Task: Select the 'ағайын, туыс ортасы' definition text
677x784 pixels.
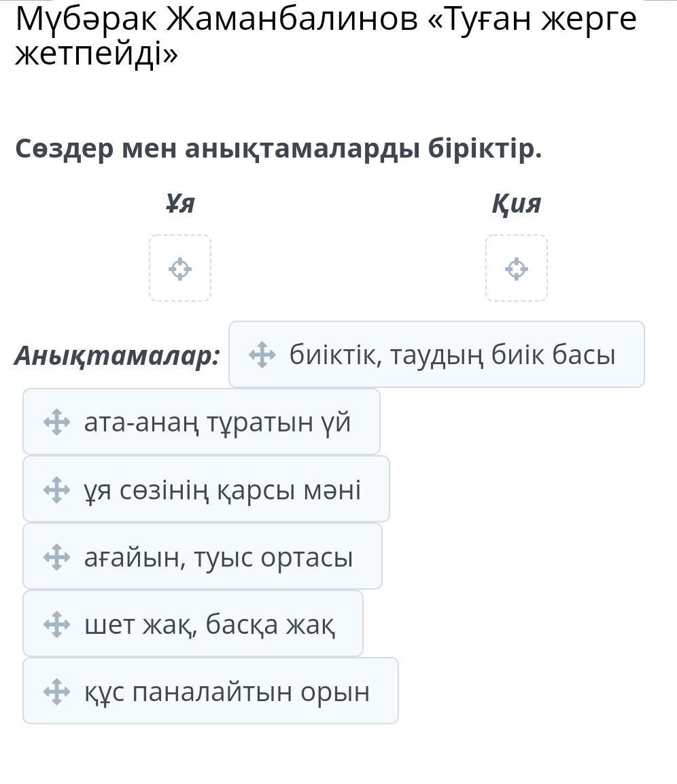Action: [218, 556]
